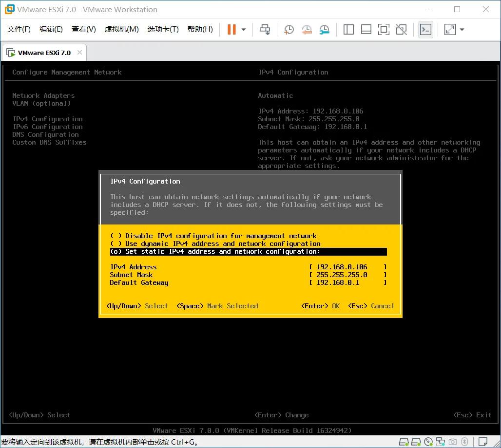501x448 pixels.
Task: Take a snapshot of the virtual machine
Action: coord(289,30)
